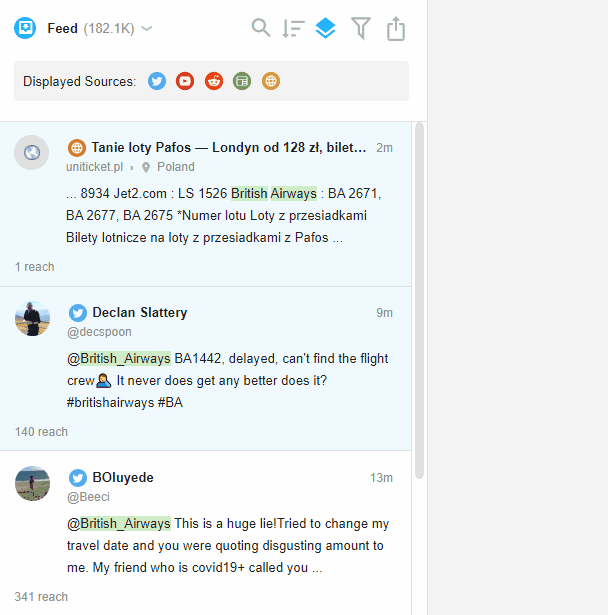Viewport: 608px width, 615px height.
Task: Click the Twitter icon beside BOluyede
Action: [78, 478]
